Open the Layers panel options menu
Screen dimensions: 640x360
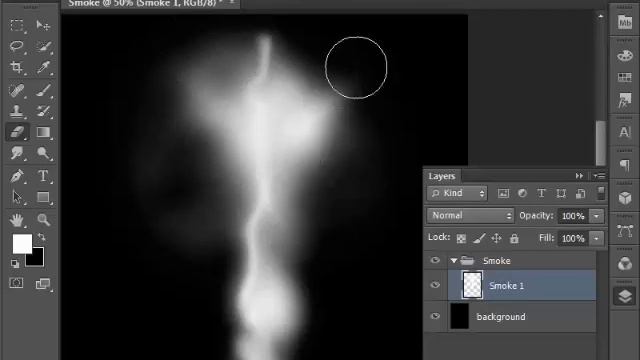pos(599,176)
